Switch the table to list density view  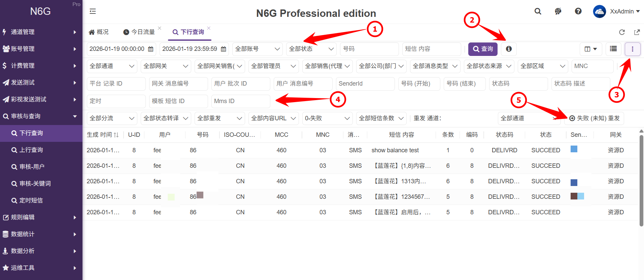coord(613,49)
